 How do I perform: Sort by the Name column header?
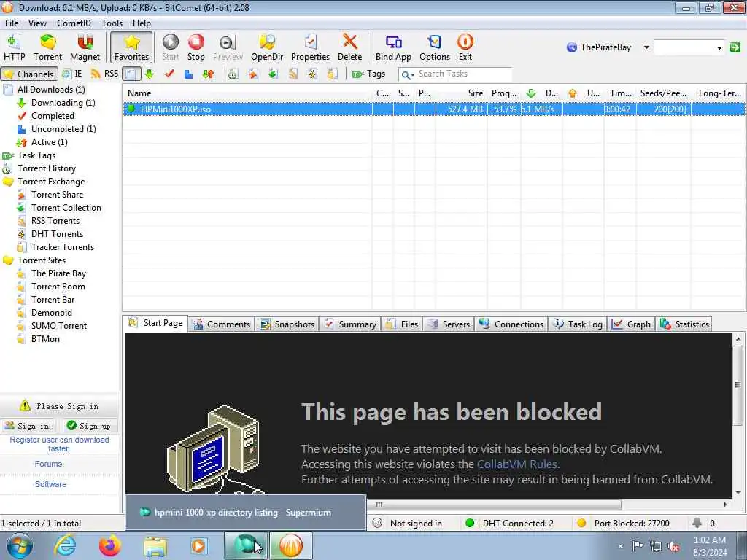point(247,93)
